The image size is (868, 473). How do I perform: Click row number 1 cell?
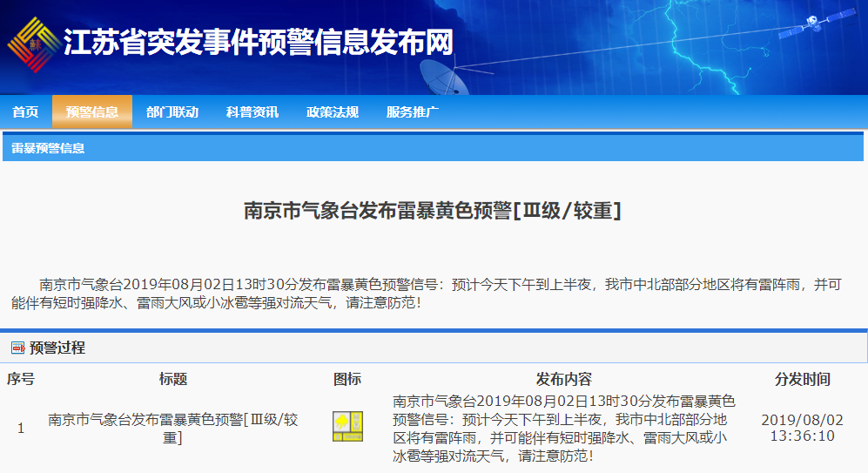21,428
